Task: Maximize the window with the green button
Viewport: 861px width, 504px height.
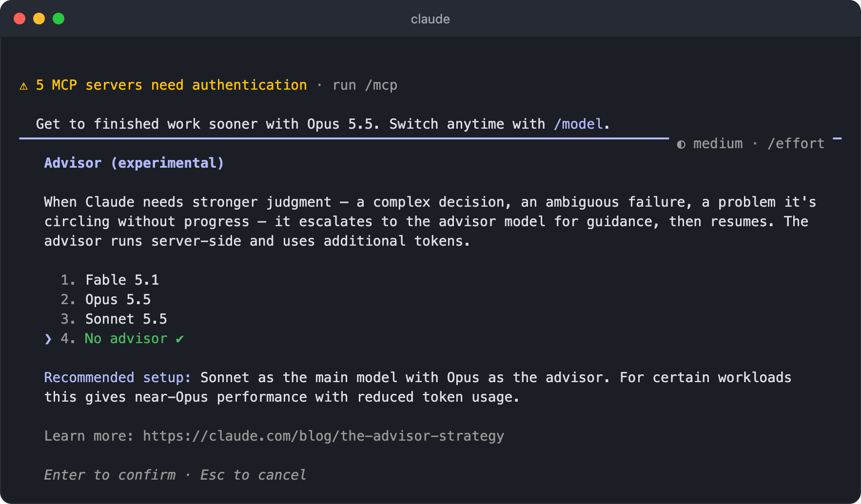Action: point(59,19)
